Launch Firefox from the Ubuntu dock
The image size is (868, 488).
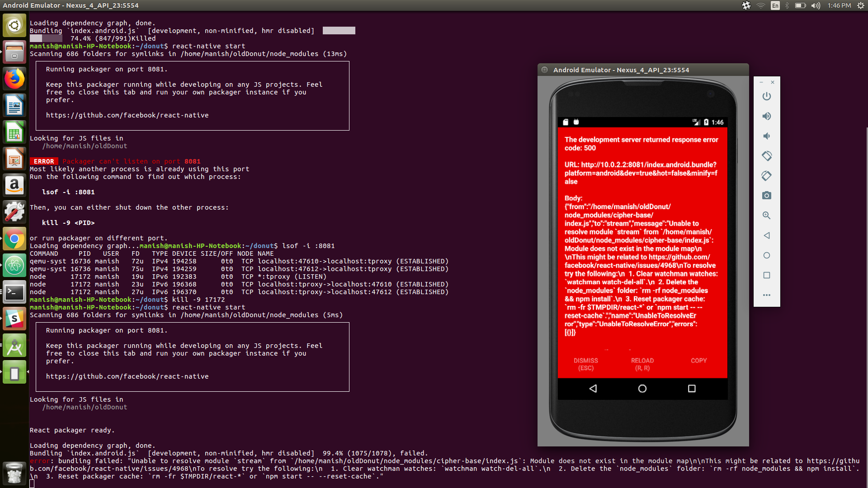point(14,79)
